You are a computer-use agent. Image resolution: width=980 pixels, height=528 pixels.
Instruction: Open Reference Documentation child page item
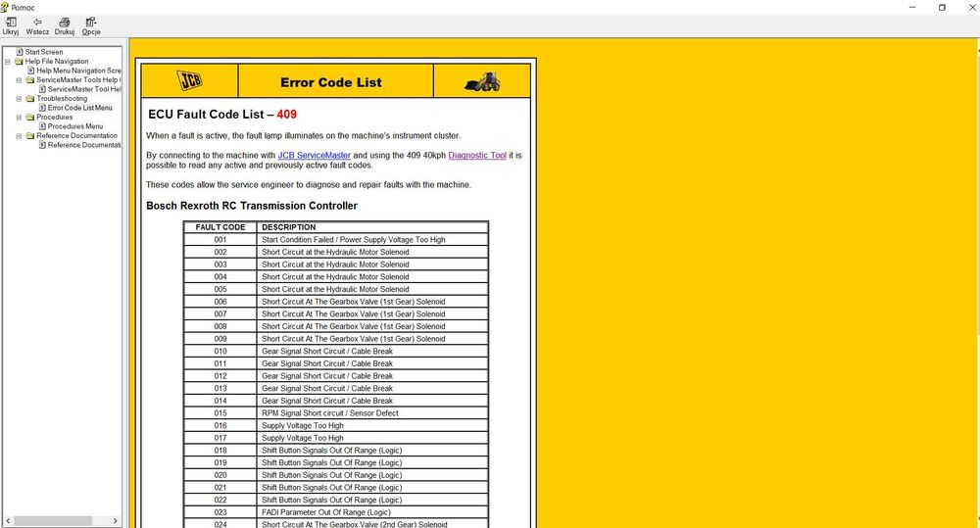tap(83, 145)
